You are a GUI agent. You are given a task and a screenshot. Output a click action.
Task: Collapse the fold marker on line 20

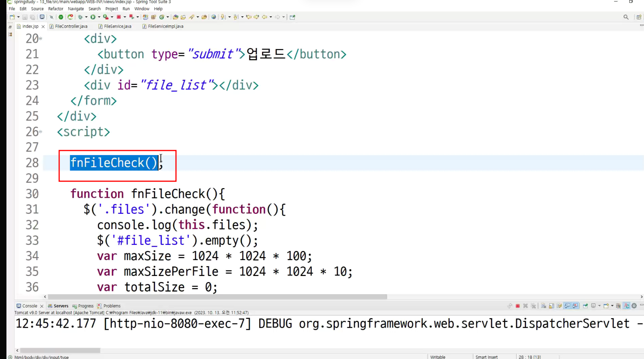[41, 39]
